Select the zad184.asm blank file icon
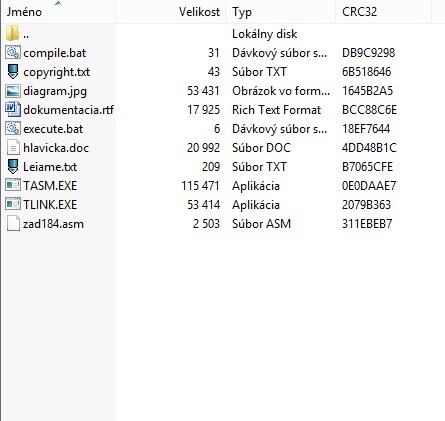The width and height of the screenshot is (445, 421). (x=13, y=223)
